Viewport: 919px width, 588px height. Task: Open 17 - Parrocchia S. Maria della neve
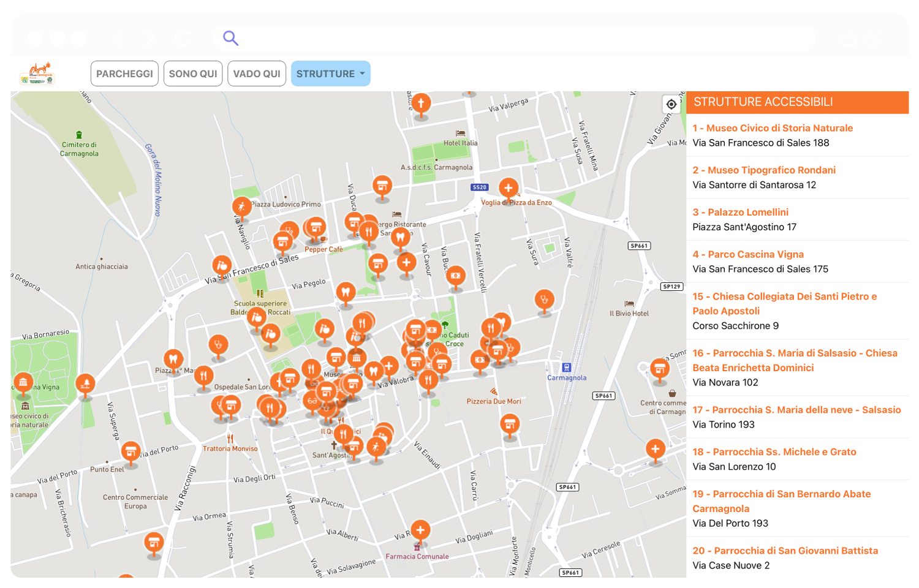click(797, 410)
